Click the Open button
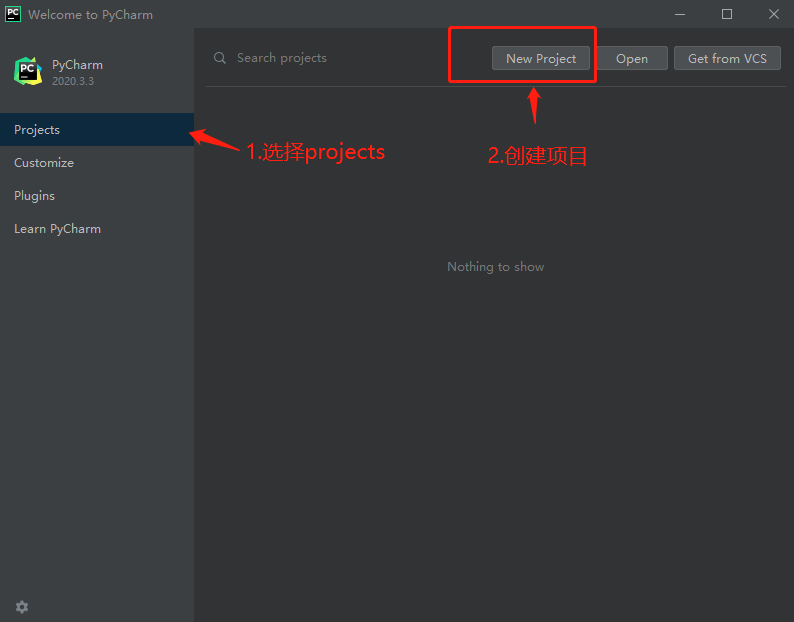 632,58
